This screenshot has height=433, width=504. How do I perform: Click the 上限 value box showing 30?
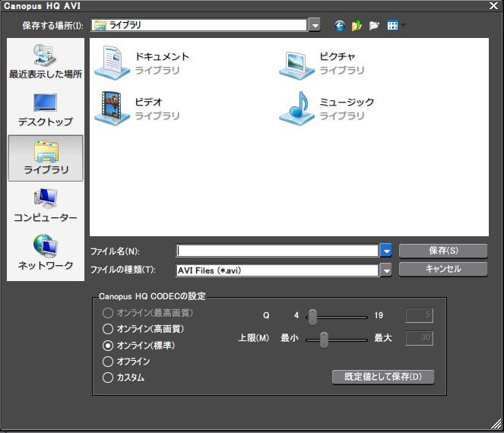[x=419, y=338]
